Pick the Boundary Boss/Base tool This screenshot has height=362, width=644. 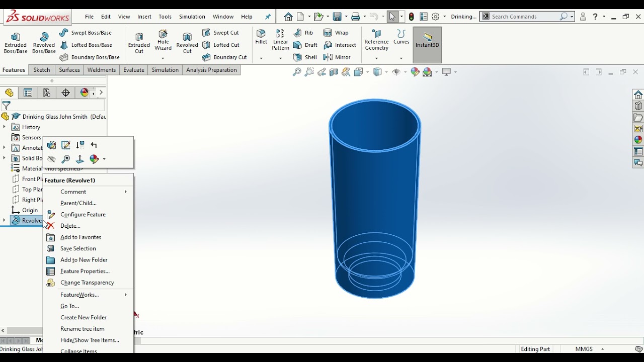[90, 57]
